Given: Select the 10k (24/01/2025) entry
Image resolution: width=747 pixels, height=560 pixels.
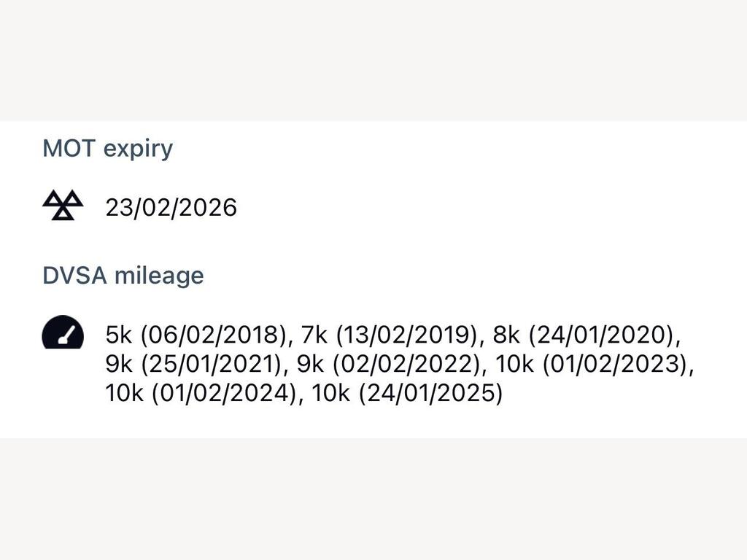Looking at the screenshot, I should 407,394.
